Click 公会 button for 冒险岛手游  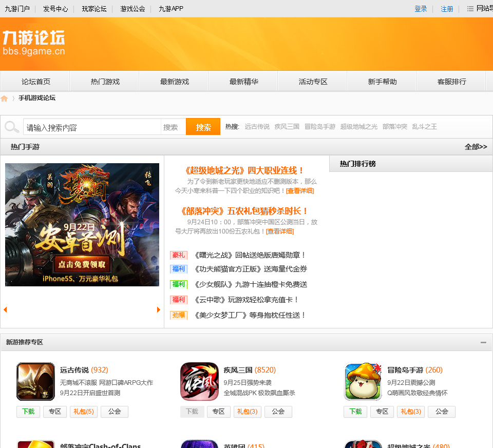pos(442,412)
